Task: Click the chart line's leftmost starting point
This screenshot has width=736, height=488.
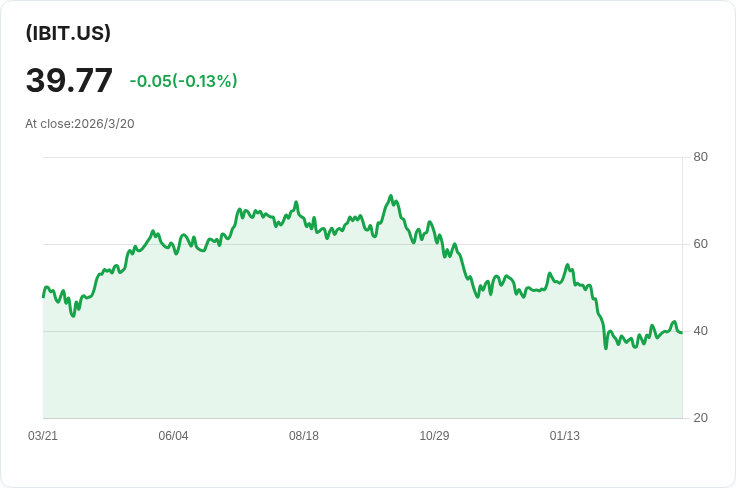Action: click(43, 297)
